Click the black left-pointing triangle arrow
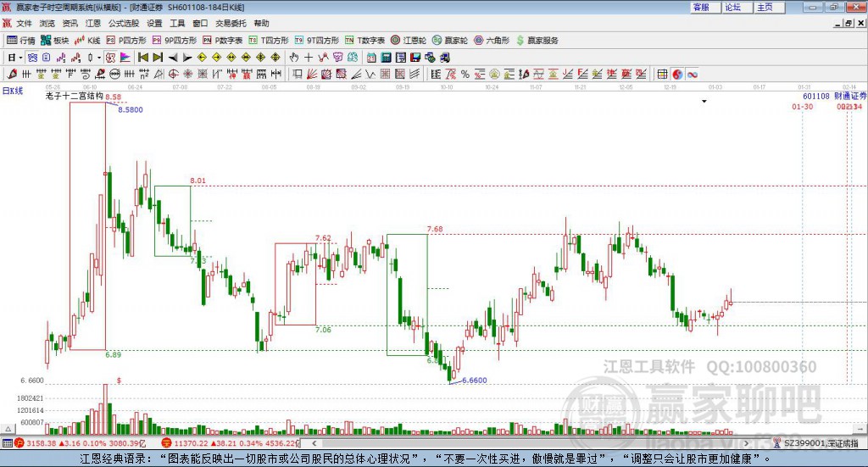This screenshot has width=868, height=467. pyautogui.click(x=173, y=58)
